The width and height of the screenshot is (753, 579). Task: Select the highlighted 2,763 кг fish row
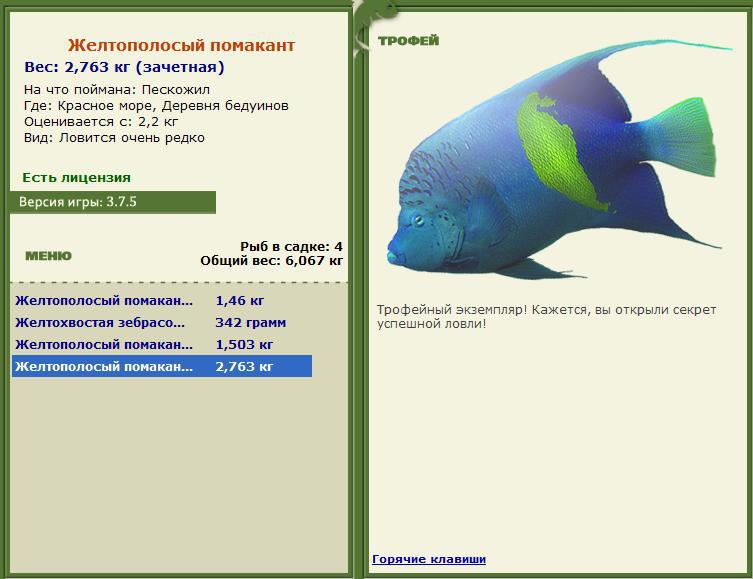[162, 366]
